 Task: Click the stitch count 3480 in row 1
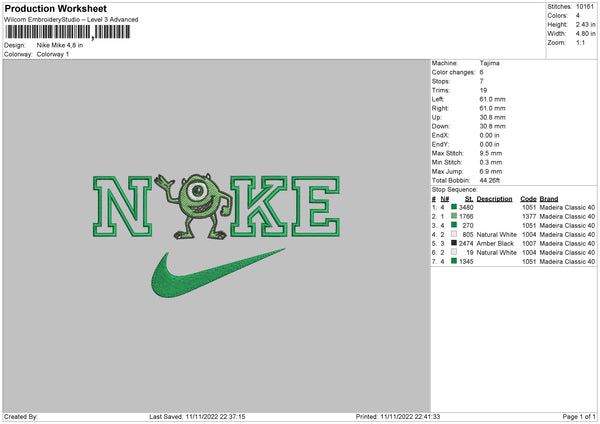pos(466,207)
